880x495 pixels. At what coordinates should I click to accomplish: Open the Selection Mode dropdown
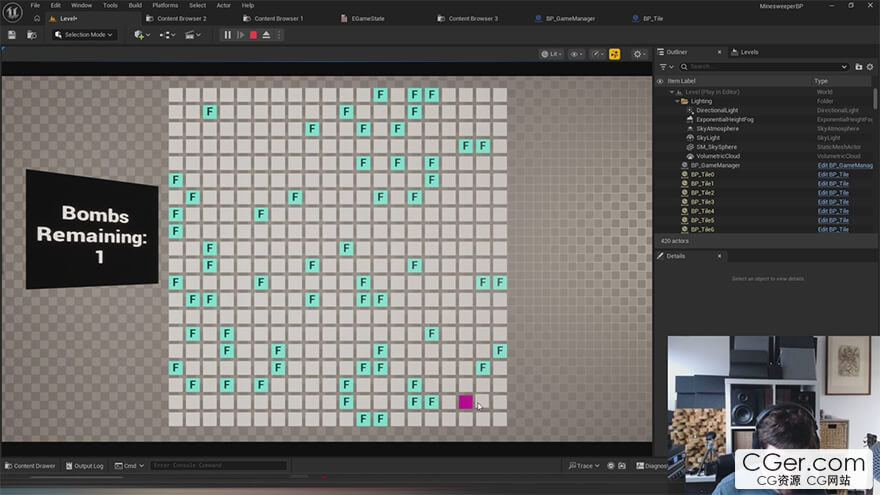tap(84, 35)
